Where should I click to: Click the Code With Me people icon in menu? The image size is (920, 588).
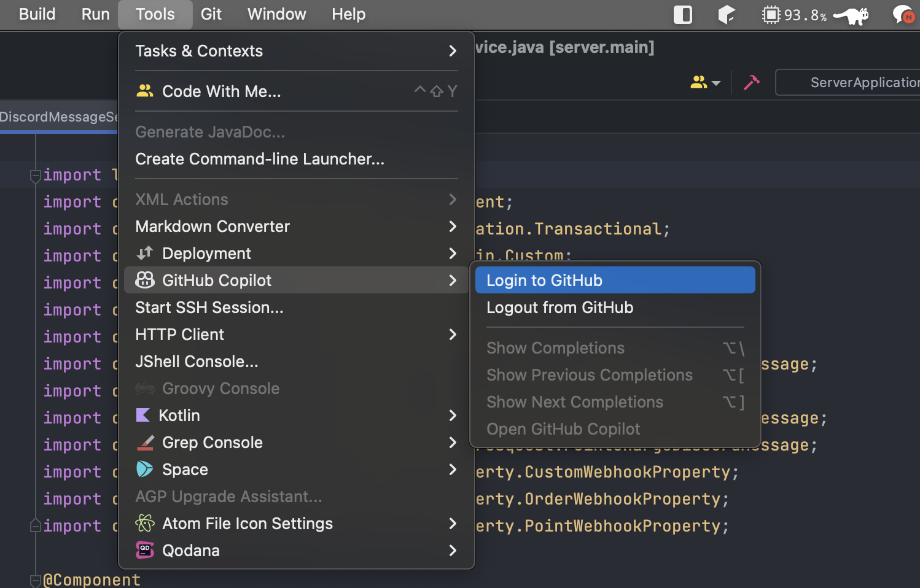pyautogui.click(x=145, y=91)
